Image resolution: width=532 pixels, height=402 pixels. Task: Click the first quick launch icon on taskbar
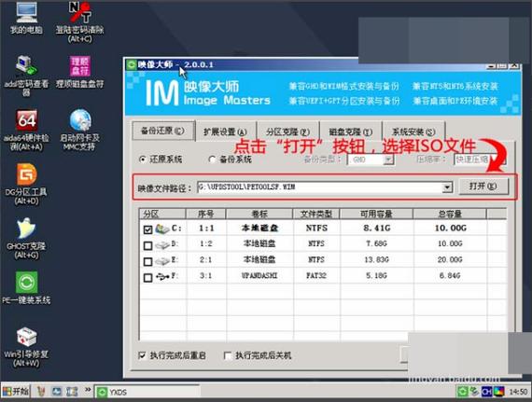coord(41,392)
